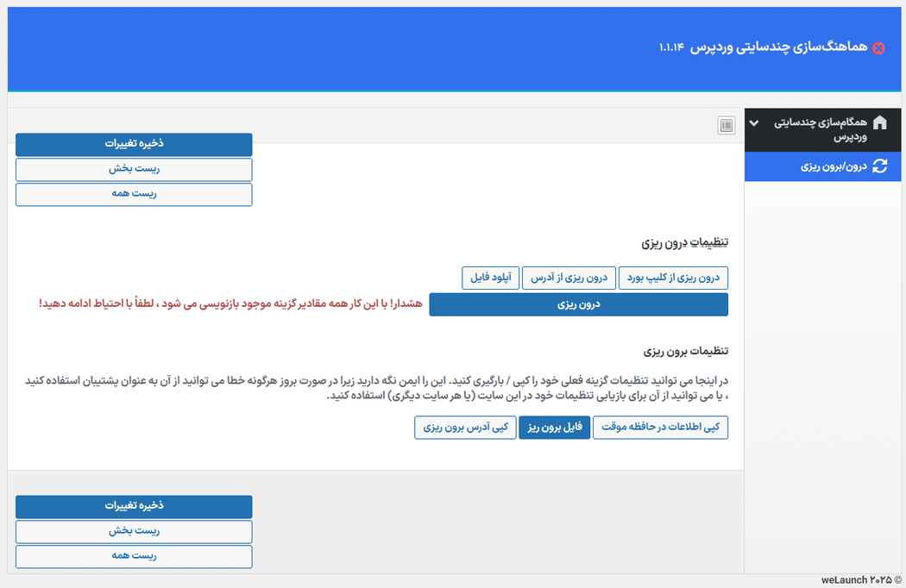Collapse the همگام‌سازی چندسایتی وردپرس sidebar section

click(x=752, y=122)
